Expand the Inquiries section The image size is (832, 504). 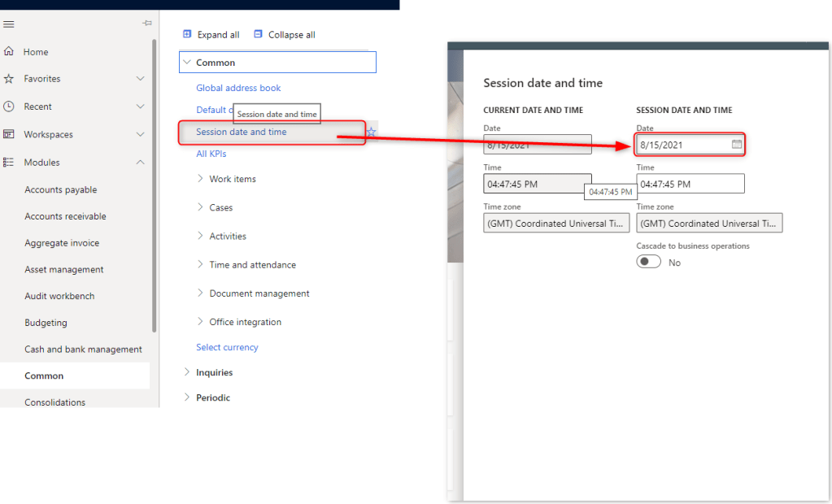pos(187,372)
